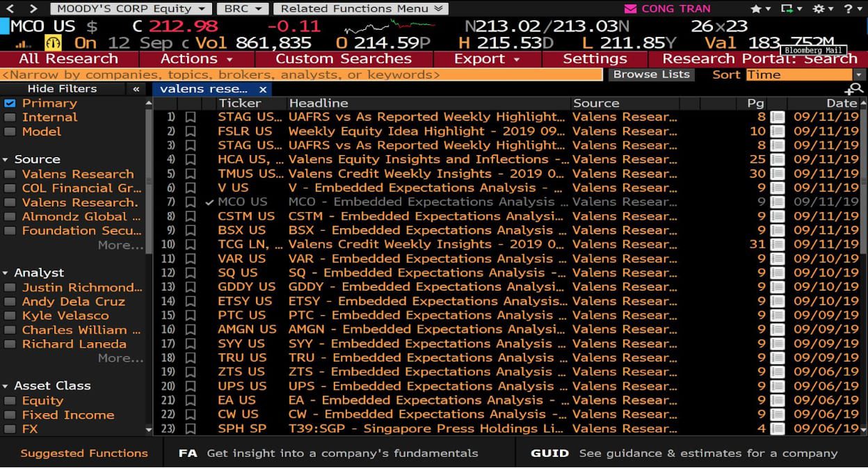The height and width of the screenshot is (468, 868).
Task: Open the Settings menu item
Action: coord(595,58)
